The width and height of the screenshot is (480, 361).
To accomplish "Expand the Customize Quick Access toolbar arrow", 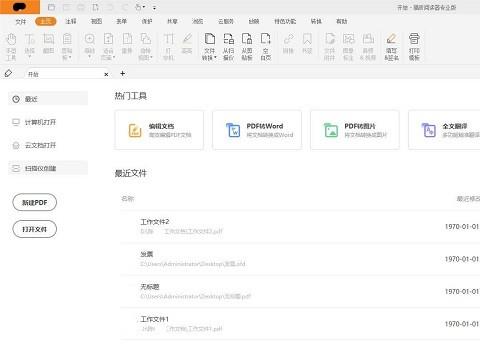I will 154,7.
